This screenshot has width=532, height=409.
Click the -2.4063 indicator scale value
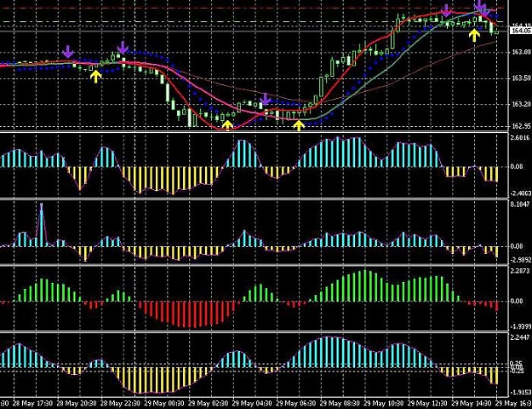click(x=520, y=193)
